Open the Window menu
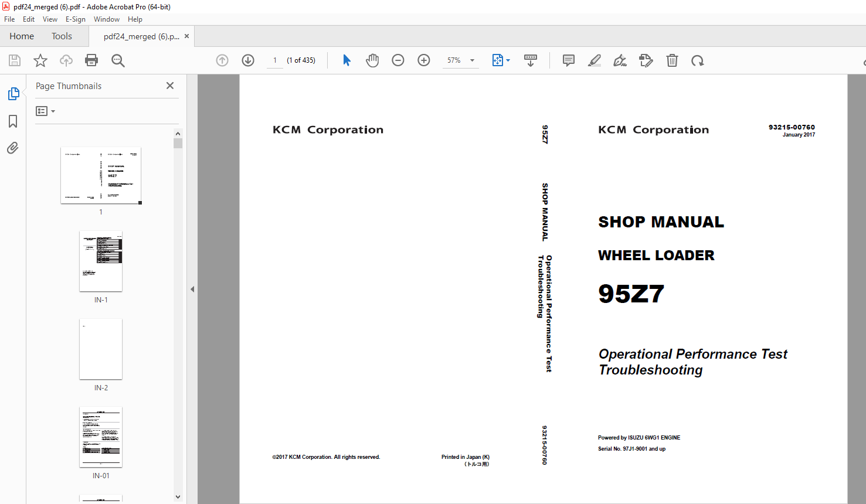 (x=107, y=19)
